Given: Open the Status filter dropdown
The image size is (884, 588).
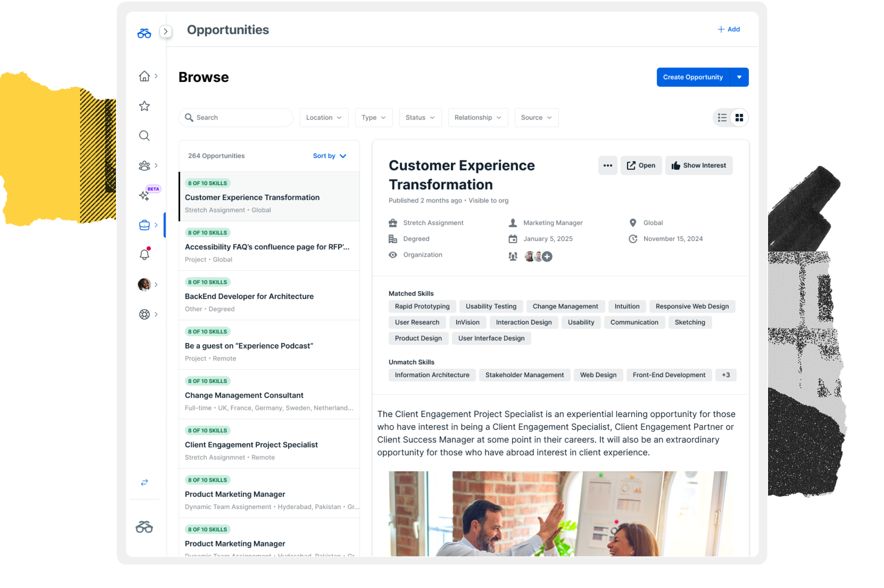Looking at the screenshot, I should tap(420, 118).
